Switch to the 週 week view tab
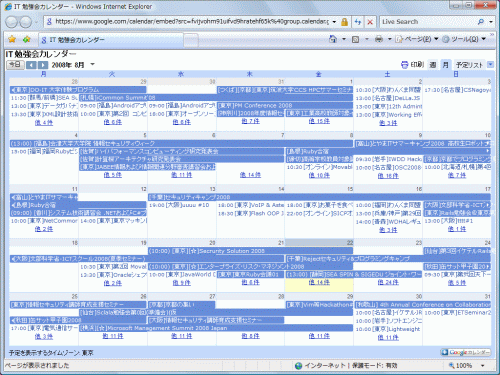 coord(433,65)
